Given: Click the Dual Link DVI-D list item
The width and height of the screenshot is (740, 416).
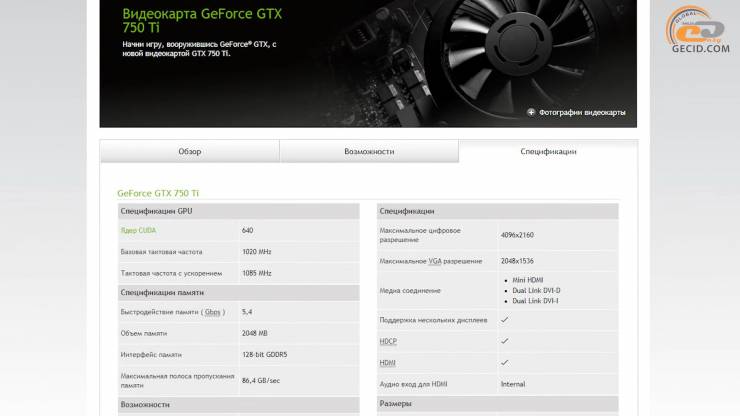Looking at the screenshot, I should (x=536, y=290).
